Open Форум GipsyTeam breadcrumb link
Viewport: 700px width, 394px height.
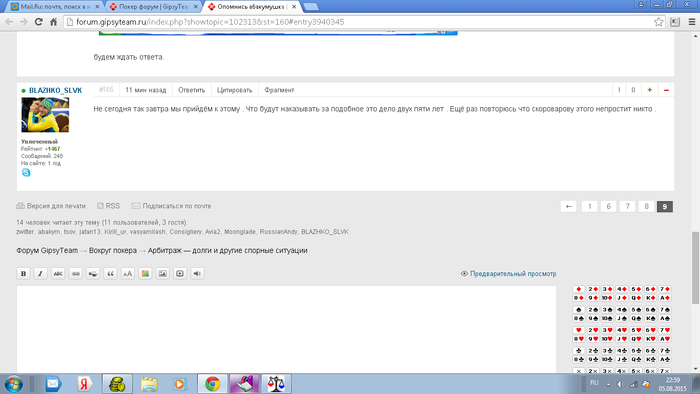pyautogui.click(x=47, y=250)
